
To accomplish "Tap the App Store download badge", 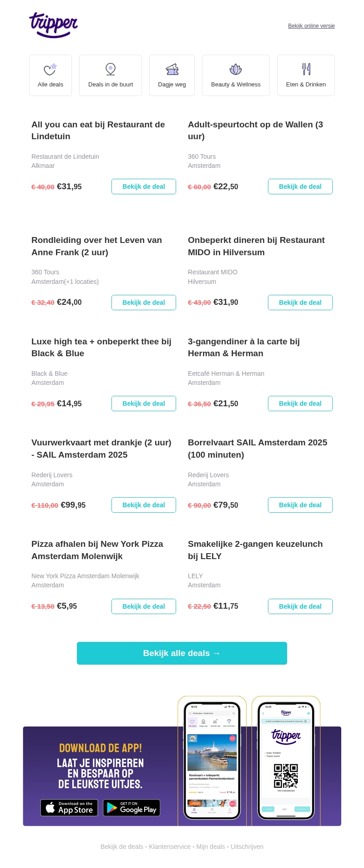I will pyautogui.click(x=69, y=807).
